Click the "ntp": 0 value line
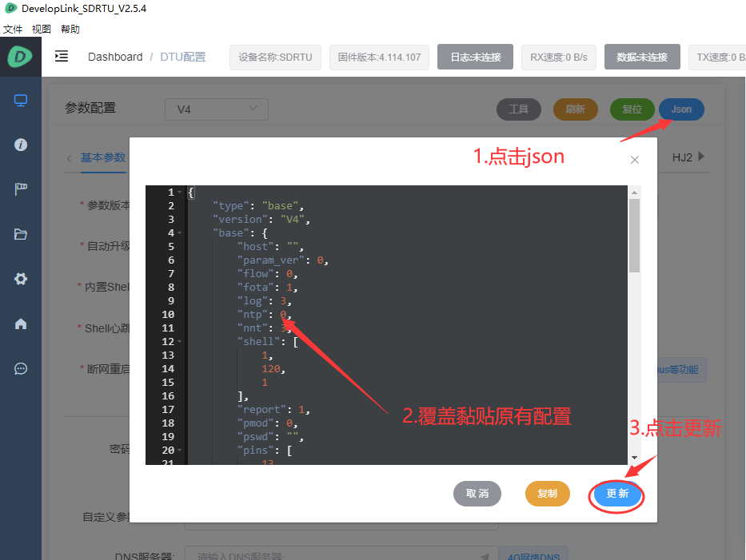The image size is (746, 560). [x=265, y=314]
